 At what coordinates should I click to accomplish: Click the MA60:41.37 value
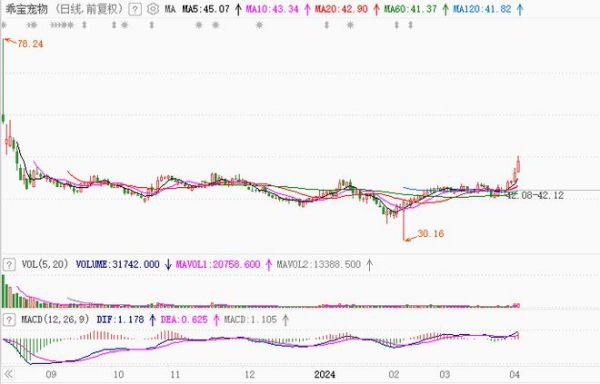coord(410,9)
